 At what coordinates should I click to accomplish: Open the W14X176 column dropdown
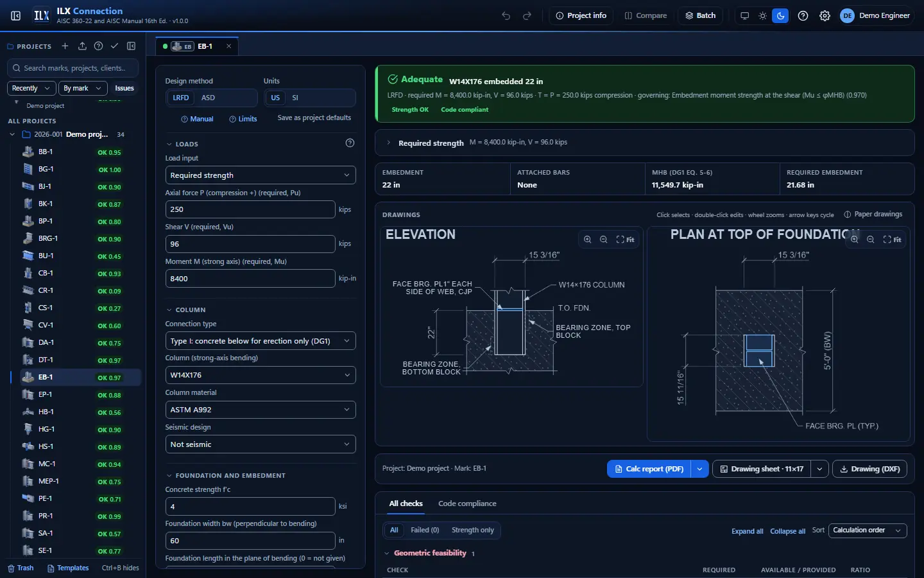(x=261, y=375)
